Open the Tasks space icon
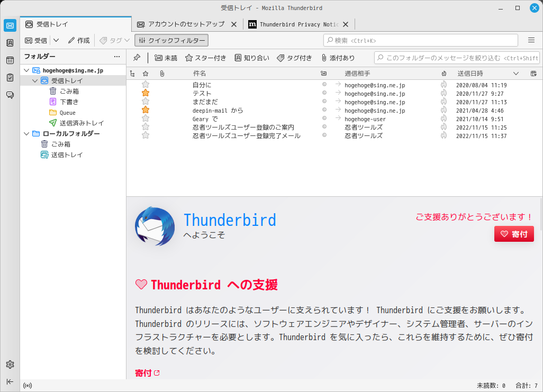Screen dimensions: 543x392 tap(10, 78)
